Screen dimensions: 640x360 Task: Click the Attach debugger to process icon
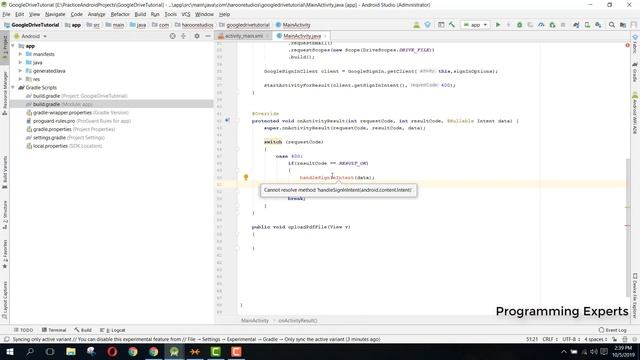(552, 25)
